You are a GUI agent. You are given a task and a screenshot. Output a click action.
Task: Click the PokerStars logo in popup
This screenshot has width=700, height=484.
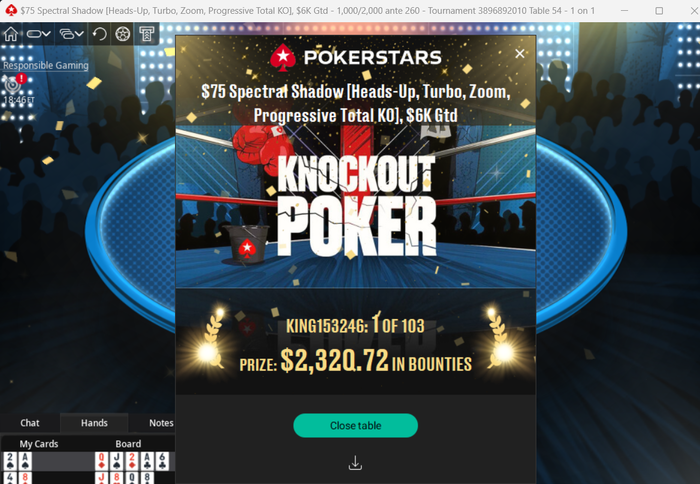[x=356, y=57]
